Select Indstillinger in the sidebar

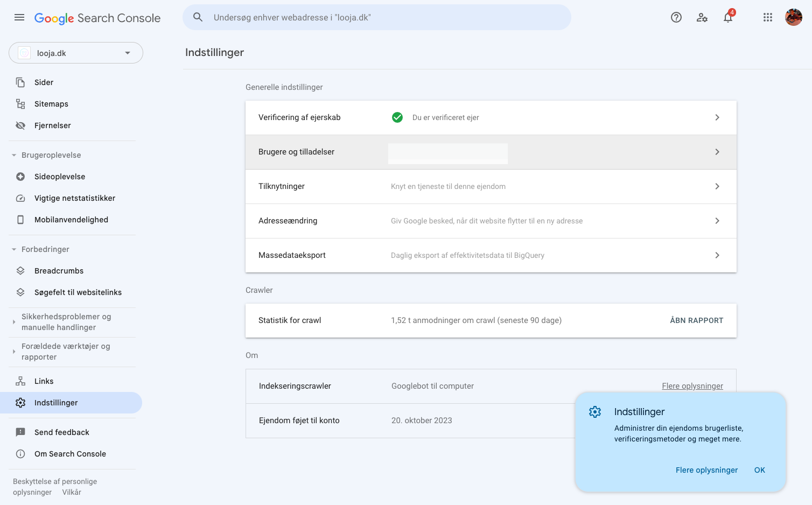click(x=71, y=403)
